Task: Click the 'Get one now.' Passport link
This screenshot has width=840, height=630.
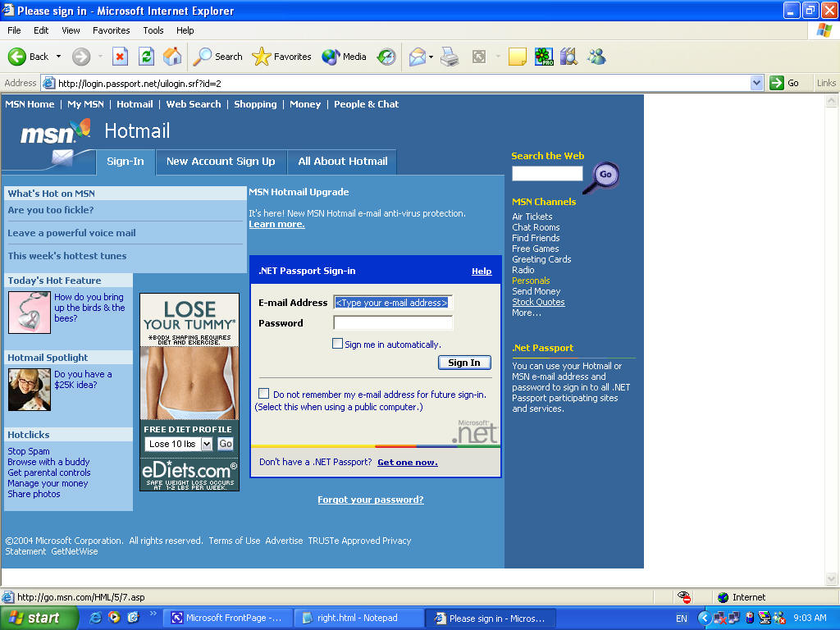Action: coord(408,463)
